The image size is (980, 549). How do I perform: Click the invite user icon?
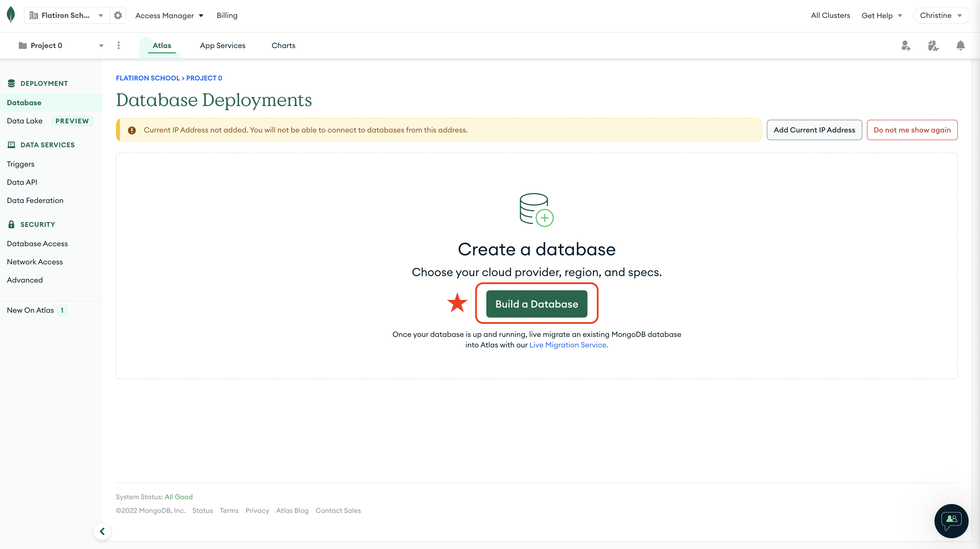click(x=906, y=45)
